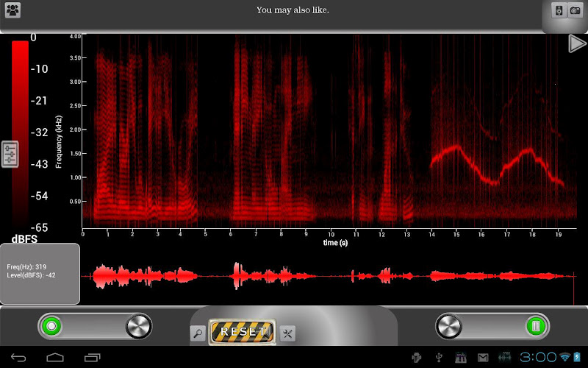
Task: Click the -32 label on the dBFS scale
Action: pyautogui.click(x=40, y=132)
